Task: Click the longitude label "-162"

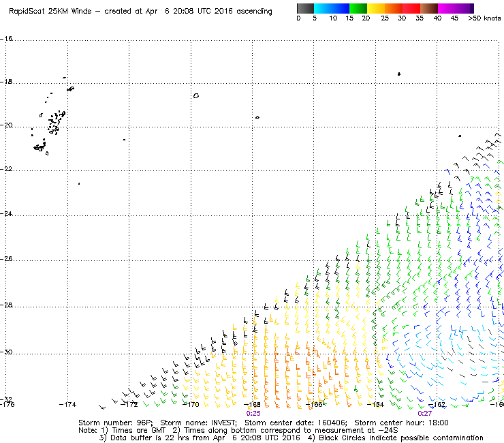Action: pyautogui.click(x=437, y=404)
